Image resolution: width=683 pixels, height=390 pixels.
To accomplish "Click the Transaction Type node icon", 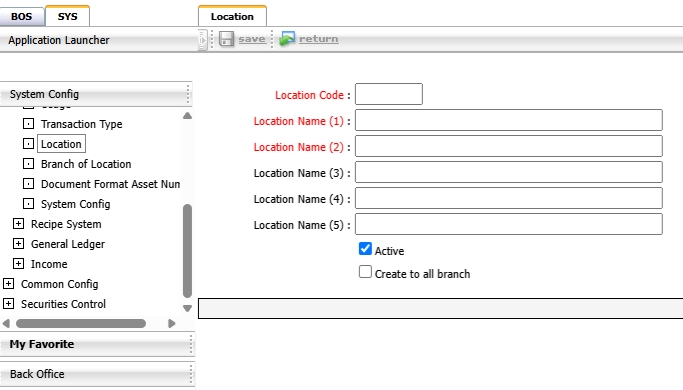I will 28,124.
